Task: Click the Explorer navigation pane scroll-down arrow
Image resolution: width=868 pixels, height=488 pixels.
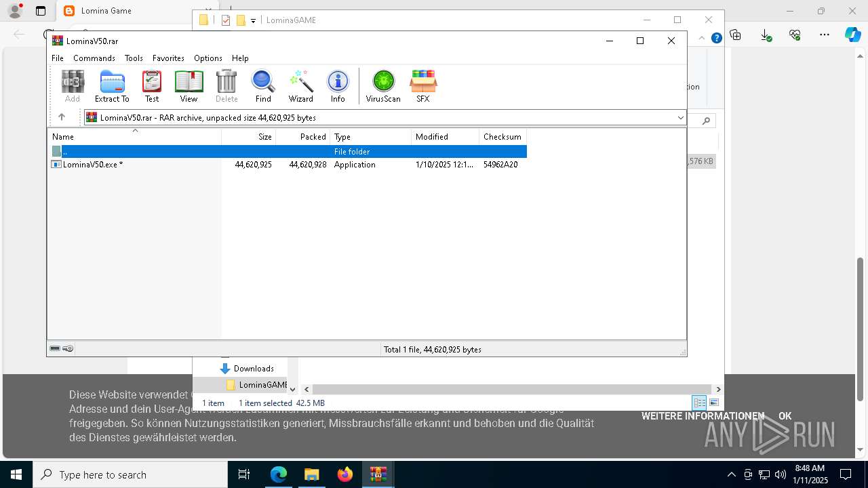Action: [292, 389]
